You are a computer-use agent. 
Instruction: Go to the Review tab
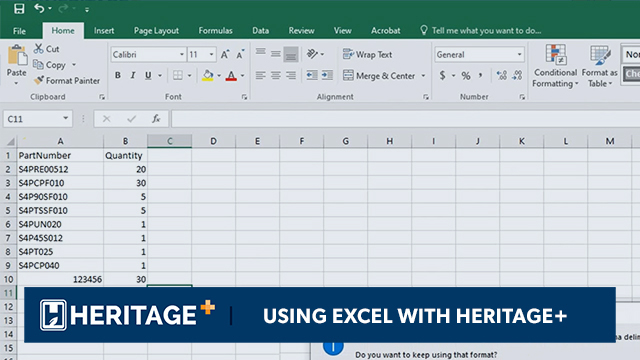click(x=301, y=31)
